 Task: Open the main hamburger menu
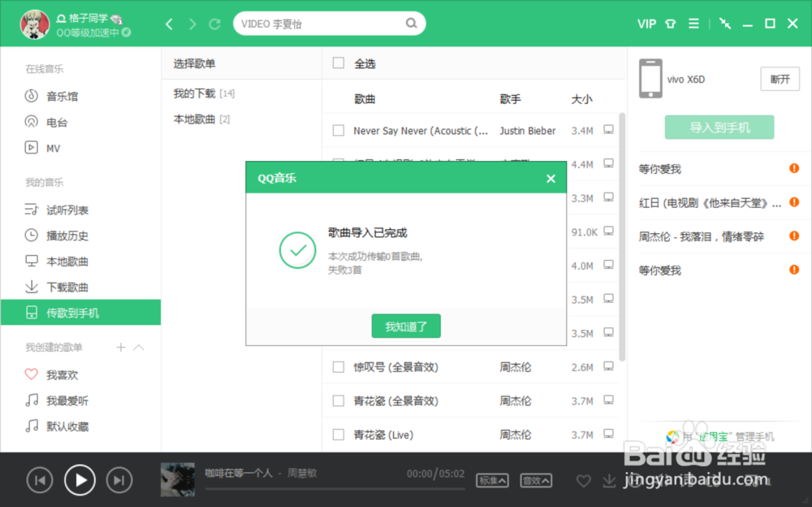pos(693,24)
